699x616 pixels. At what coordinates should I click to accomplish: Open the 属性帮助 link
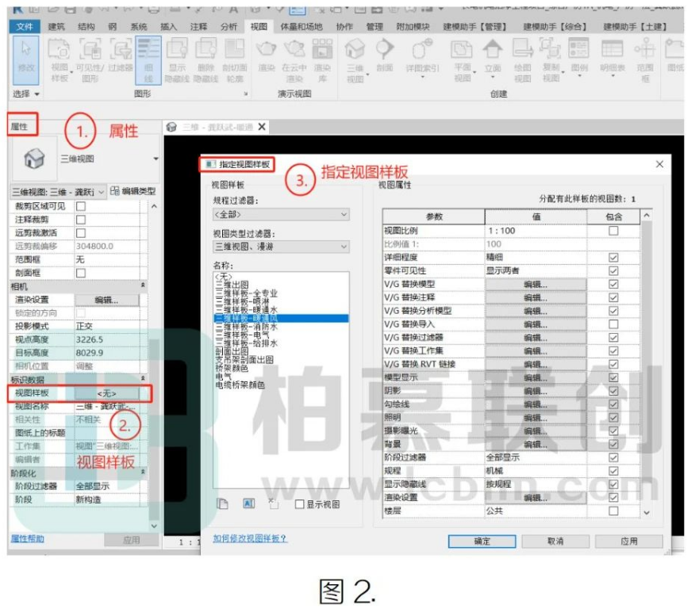pos(27,539)
